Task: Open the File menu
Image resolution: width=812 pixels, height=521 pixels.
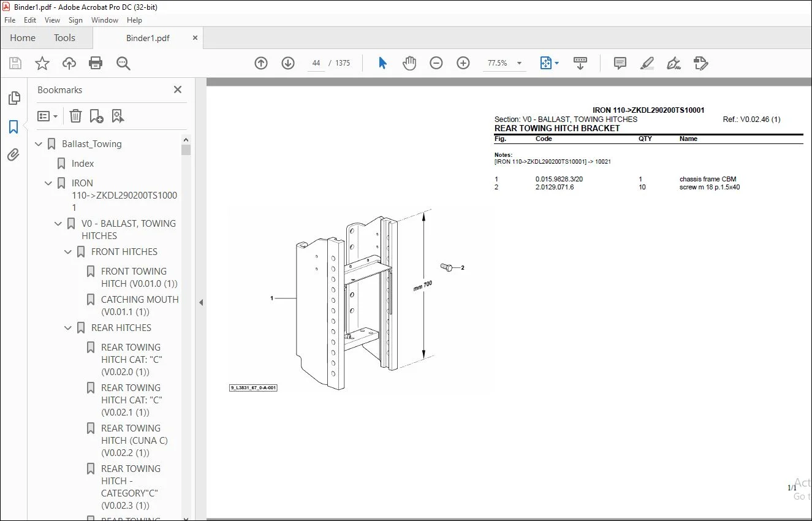Action: pyautogui.click(x=10, y=20)
